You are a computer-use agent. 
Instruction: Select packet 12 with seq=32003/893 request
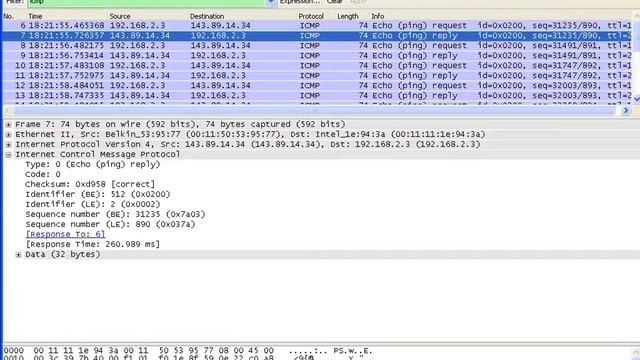click(318, 85)
